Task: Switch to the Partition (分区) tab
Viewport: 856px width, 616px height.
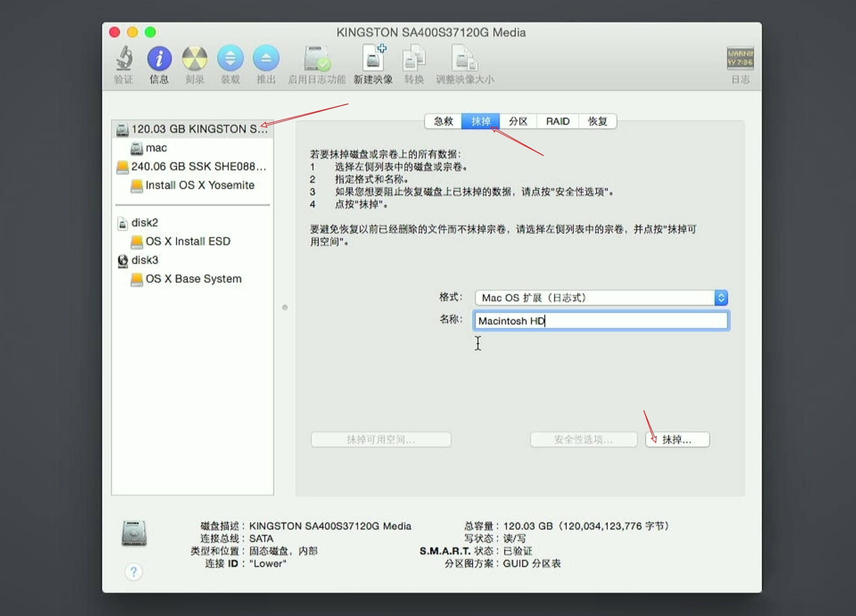Action: click(518, 121)
